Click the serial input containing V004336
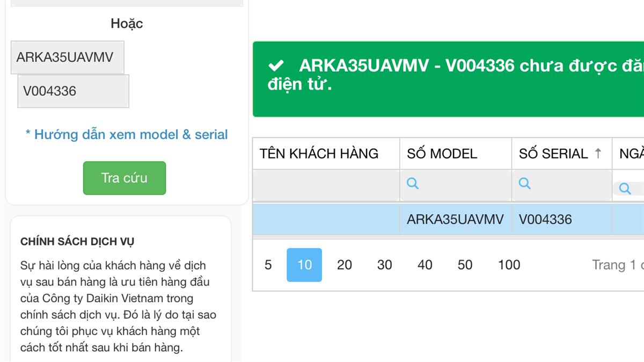Screen dimensions: 644x362 (73, 91)
